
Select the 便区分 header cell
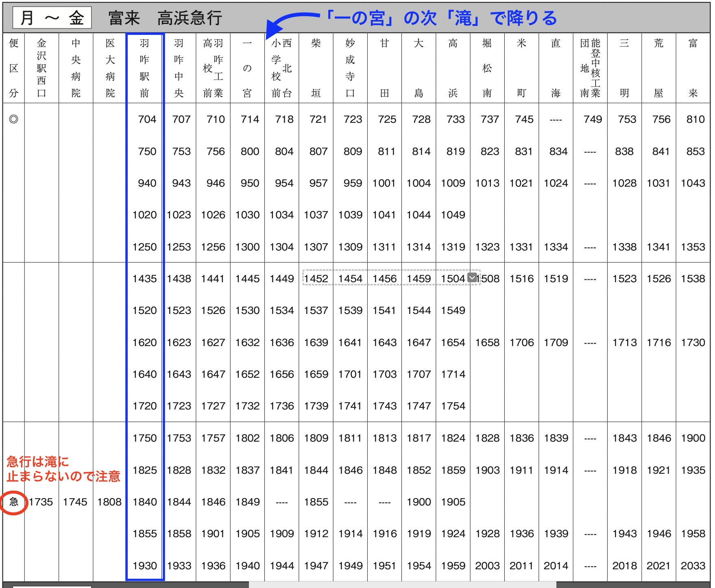pyautogui.click(x=14, y=68)
